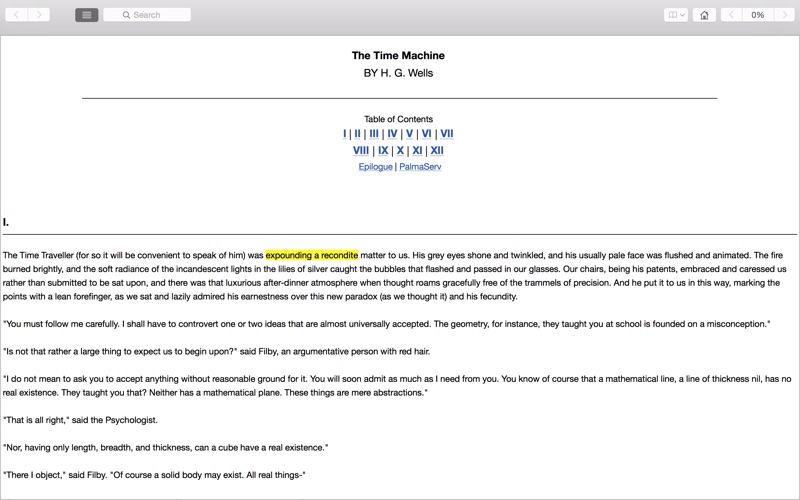Click the 'Table of Contents' label
This screenshot has width=800, height=500.
pyautogui.click(x=398, y=119)
